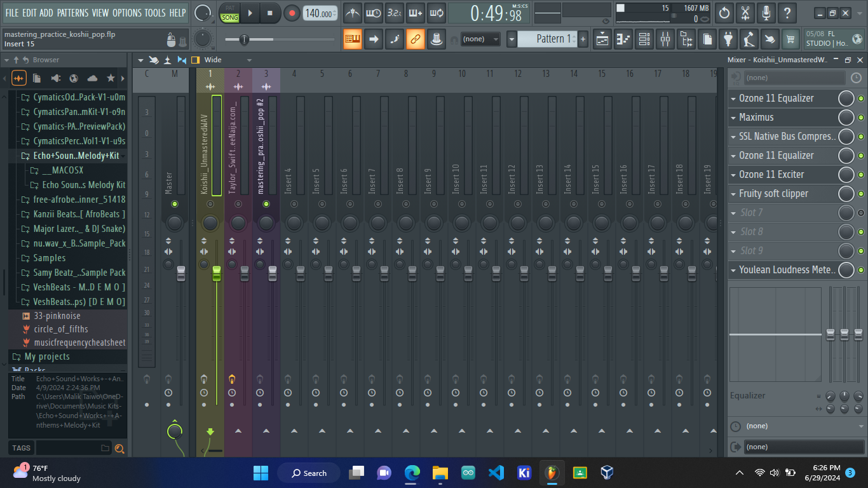Screen dimensions: 868x488
Task: Click the TAGS button in Browser
Action: click(21, 448)
